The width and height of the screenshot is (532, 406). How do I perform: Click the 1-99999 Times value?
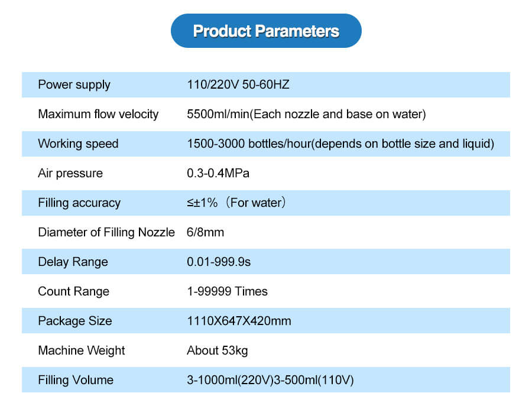228,291
